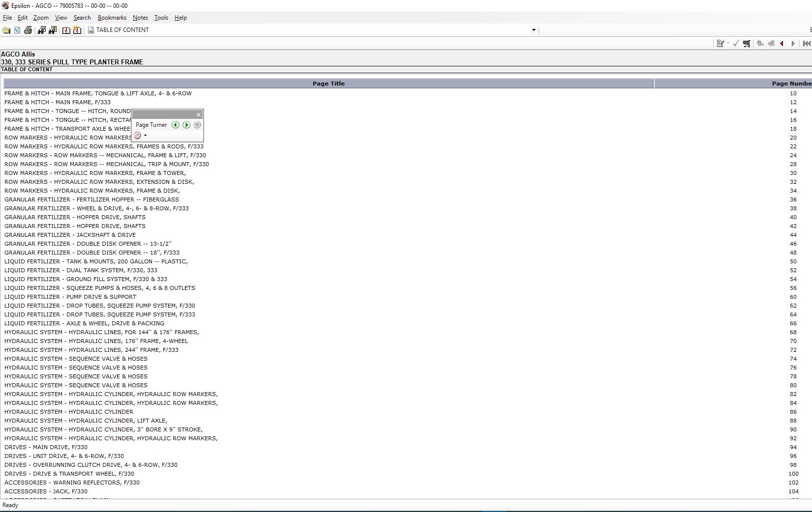Open LIQUID FERTILIZER - PUMP DRIVE & SUPPORT entry
The height and width of the screenshot is (512, 812).
click(x=70, y=297)
